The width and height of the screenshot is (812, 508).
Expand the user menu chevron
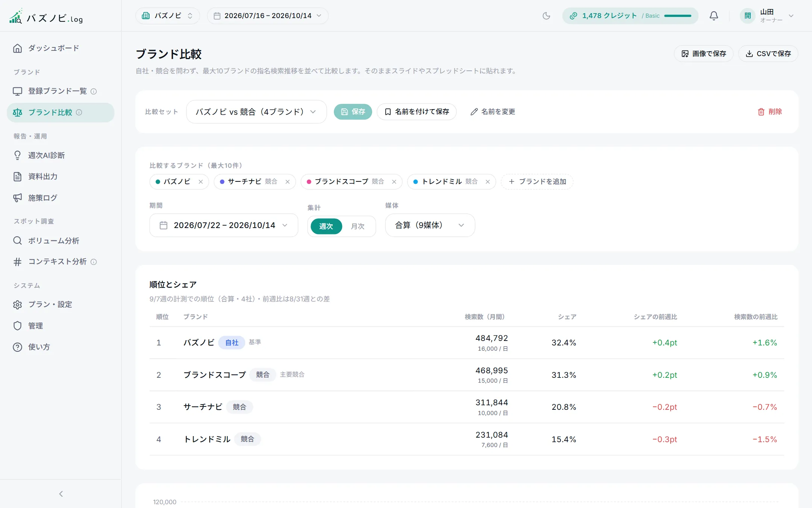[x=791, y=16]
